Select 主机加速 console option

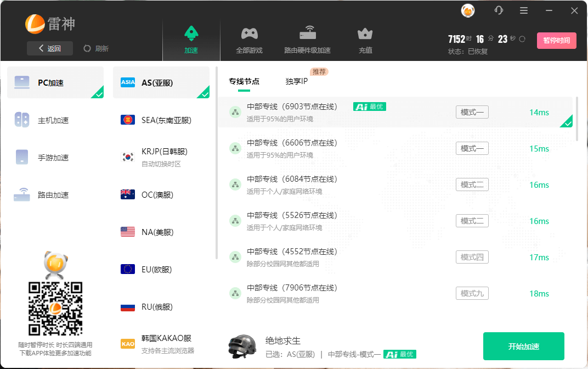[x=53, y=120]
